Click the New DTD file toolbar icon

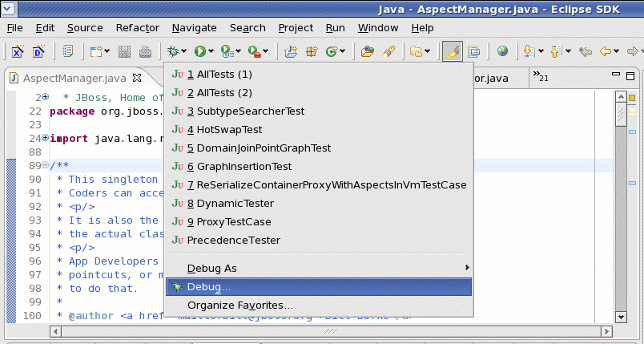coord(38,52)
